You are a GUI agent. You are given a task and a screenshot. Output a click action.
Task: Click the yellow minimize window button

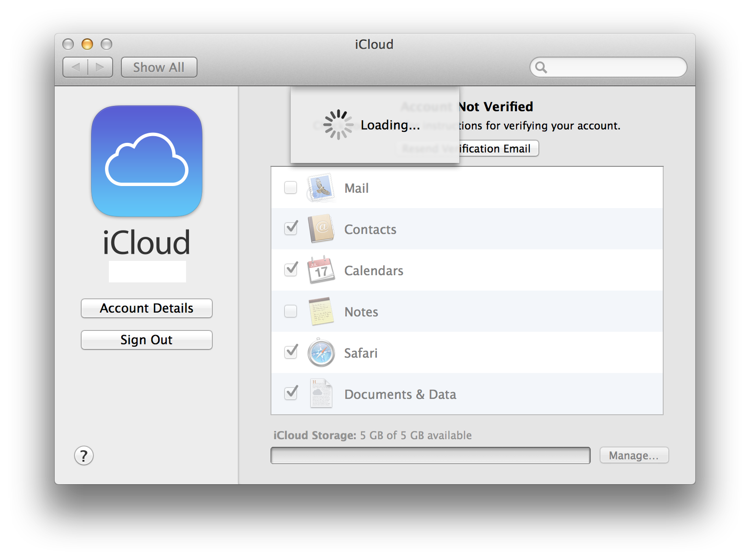[x=87, y=44]
